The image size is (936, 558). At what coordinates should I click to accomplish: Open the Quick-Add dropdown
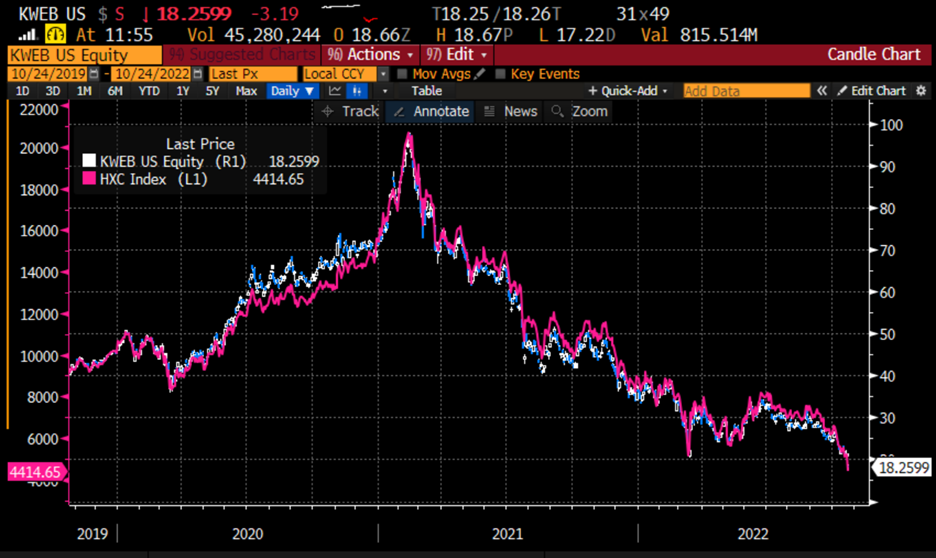[628, 91]
